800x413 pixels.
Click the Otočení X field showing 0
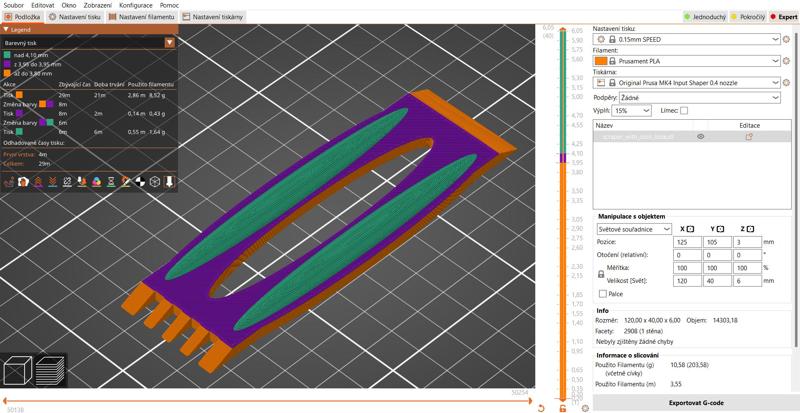tap(687, 255)
